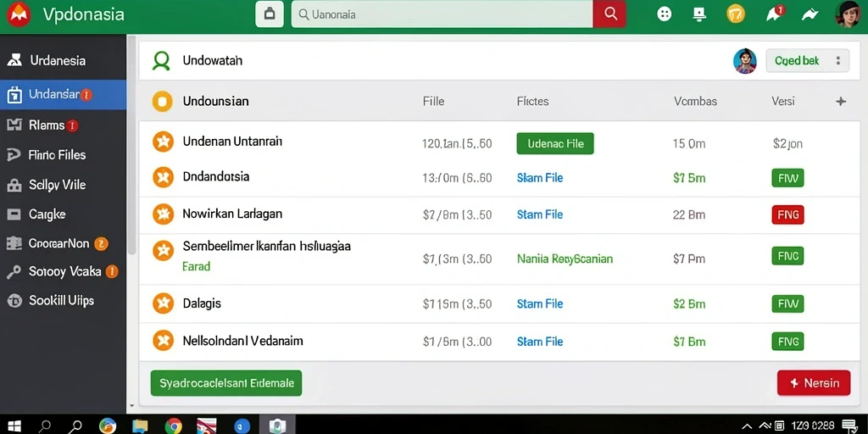Sort by the Flictes column header
Screen dimensions: 868x434
532,102
